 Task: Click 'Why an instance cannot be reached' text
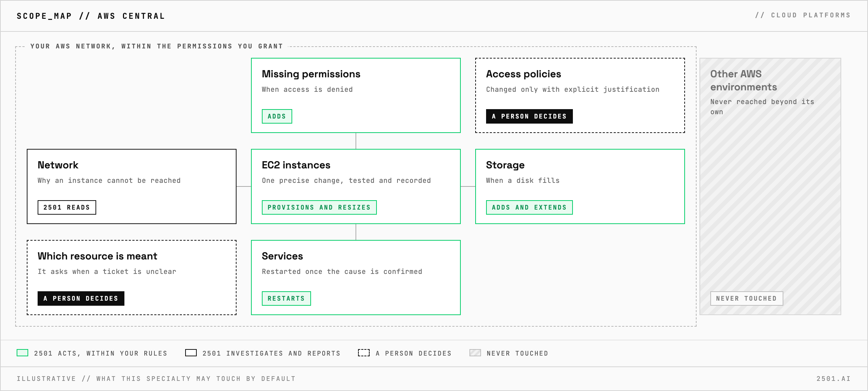pos(109,180)
